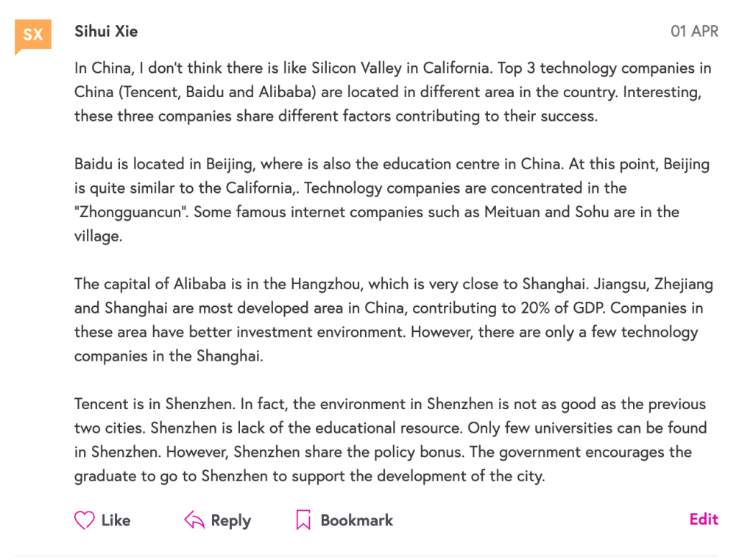Screen dimensions: 753x560
Task: Click the orange SX avatar badge
Action: [x=33, y=35]
